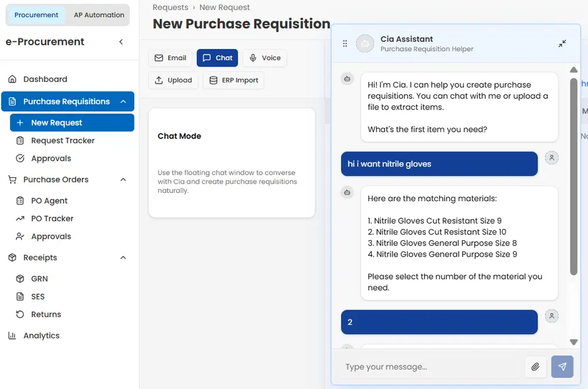Click the Chat Mode card heading

point(179,136)
